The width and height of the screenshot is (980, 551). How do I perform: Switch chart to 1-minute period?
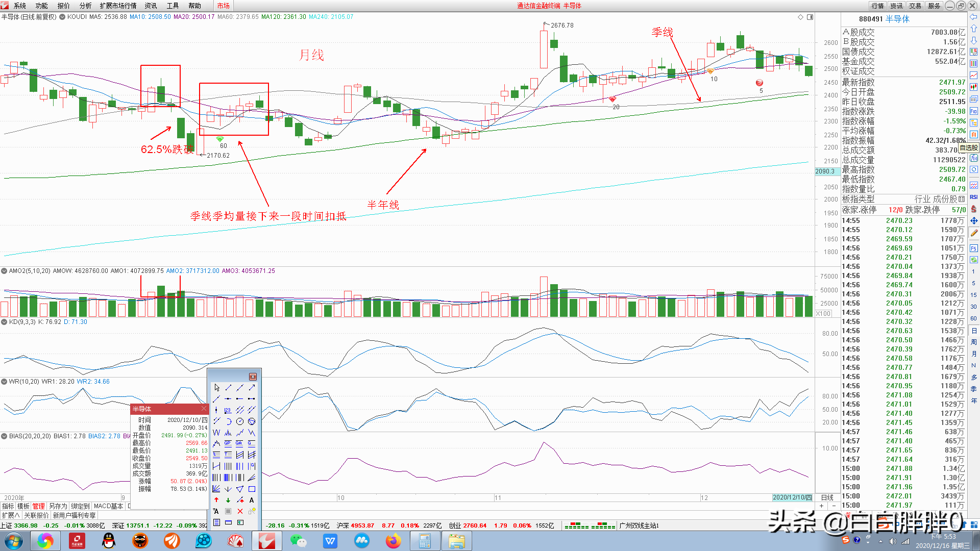coord(974,271)
